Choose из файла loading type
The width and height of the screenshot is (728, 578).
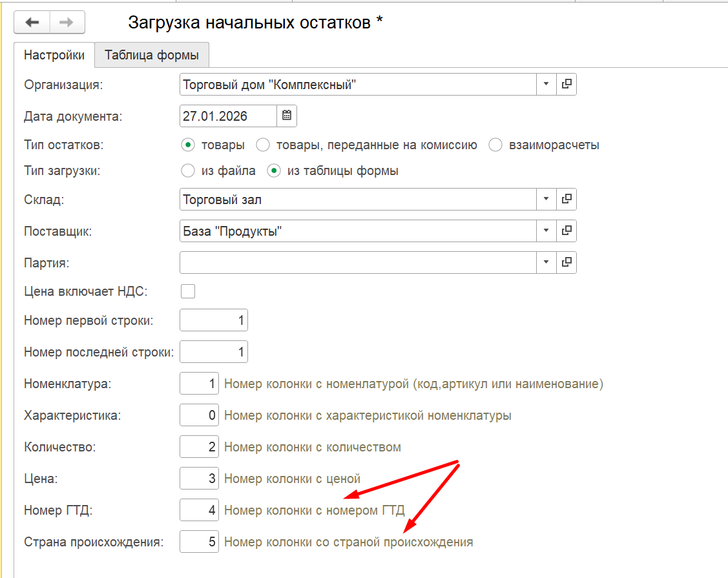tap(188, 171)
